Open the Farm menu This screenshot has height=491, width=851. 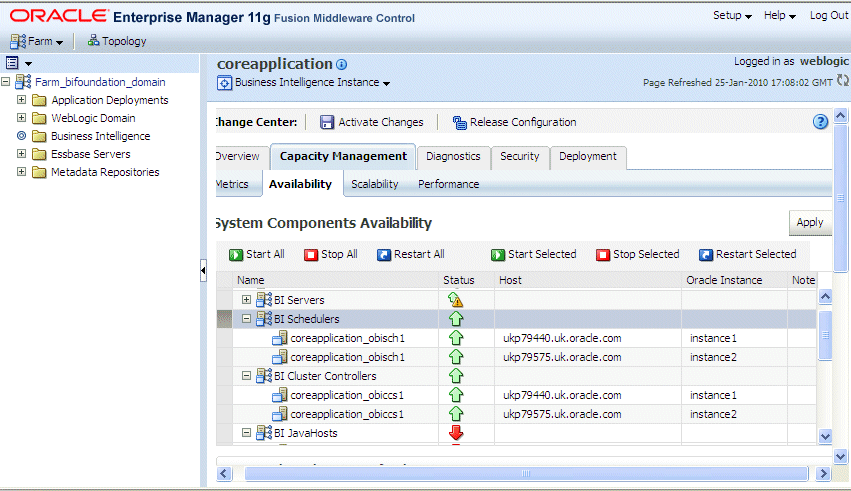36,41
